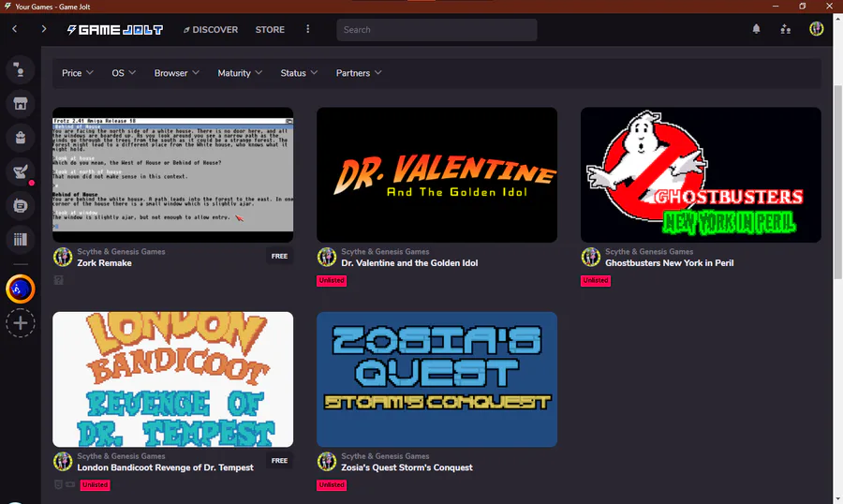Expand the Browser filter dropdown

tap(176, 73)
